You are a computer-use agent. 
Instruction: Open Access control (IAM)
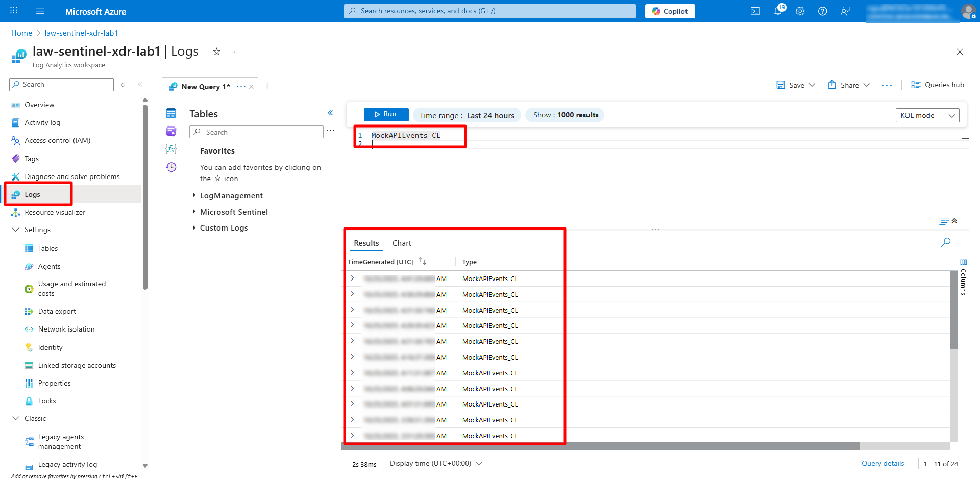[57, 140]
